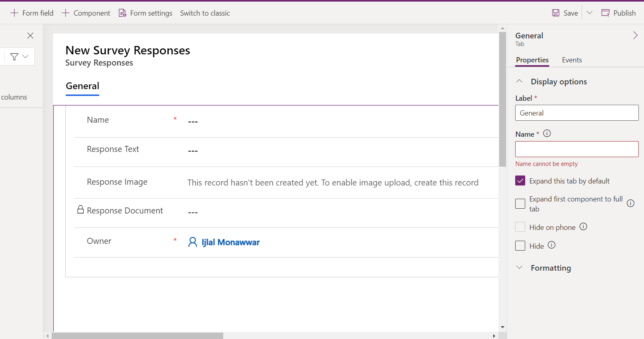Click the Hide on phone info icon

(x=583, y=227)
